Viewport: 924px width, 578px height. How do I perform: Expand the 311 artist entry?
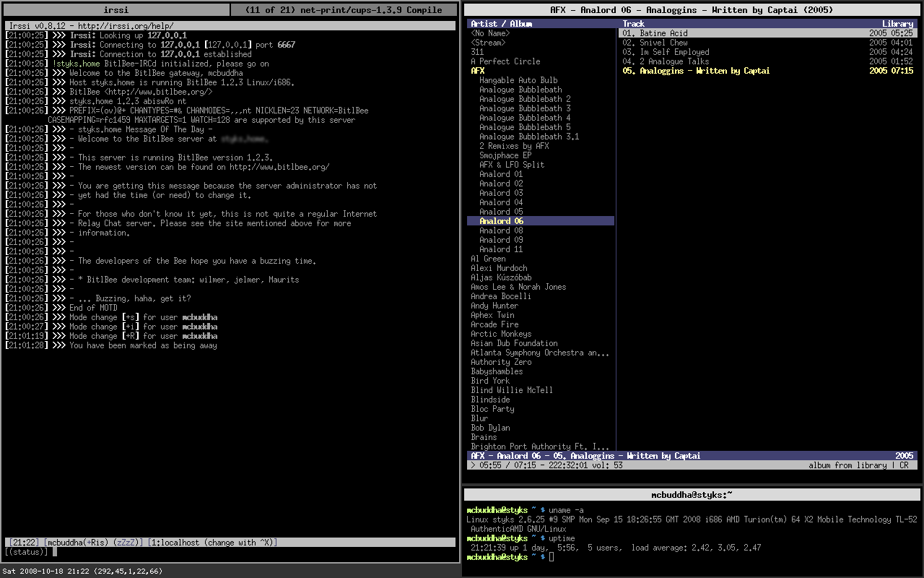pos(477,52)
